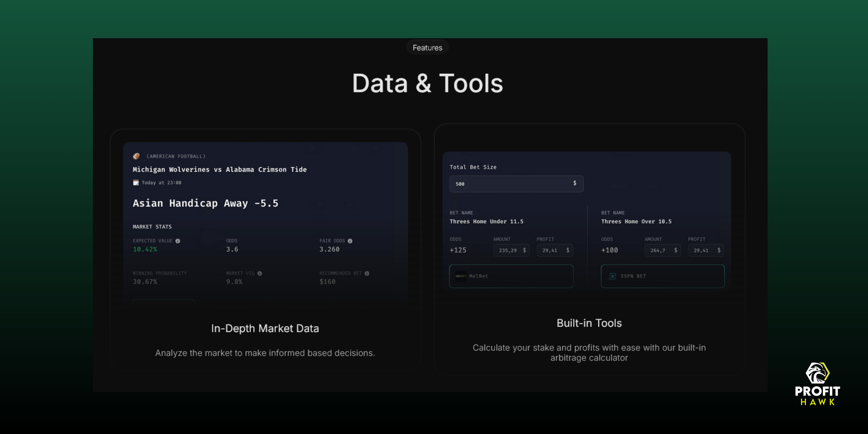This screenshot has width=868, height=434.
Task: Click the ESPN BET logo icon
Action: tap(612, 276)
